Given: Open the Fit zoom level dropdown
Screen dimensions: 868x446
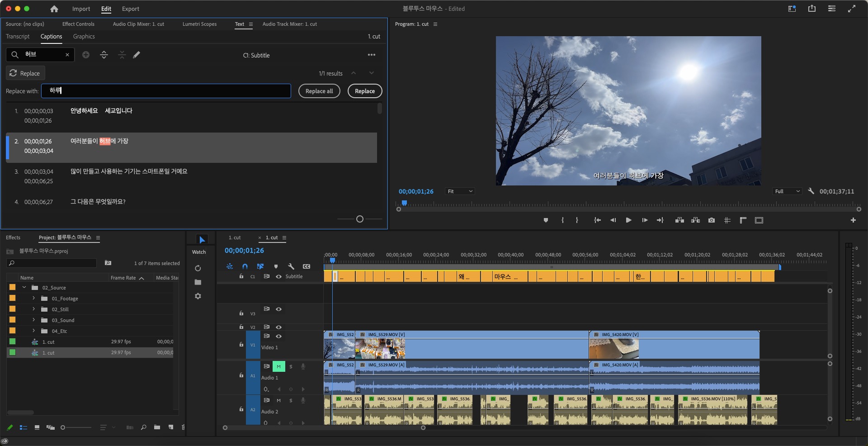Looking at the screenshot, I should point(460,191).
